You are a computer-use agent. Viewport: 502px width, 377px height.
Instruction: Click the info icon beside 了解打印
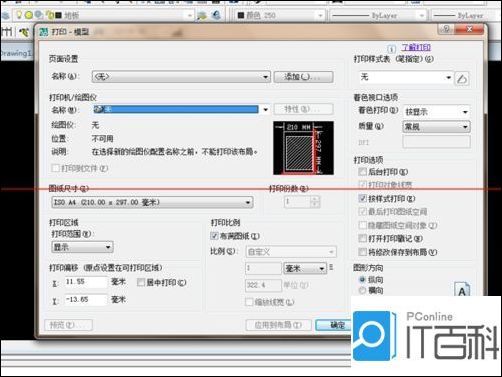tap(392, 49)
